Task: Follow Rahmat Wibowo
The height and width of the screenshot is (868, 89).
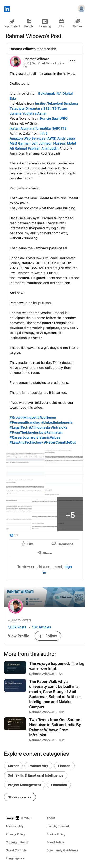Action: pyautogui.click(x=48, y=636)
